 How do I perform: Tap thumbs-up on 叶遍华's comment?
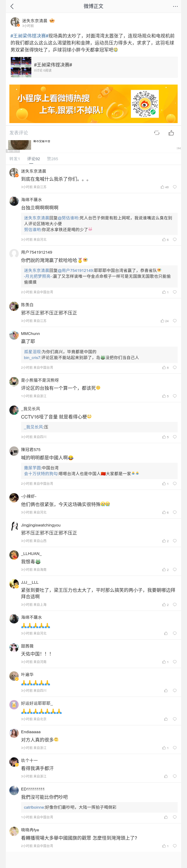pyautogui.click(x=166, y=690)
